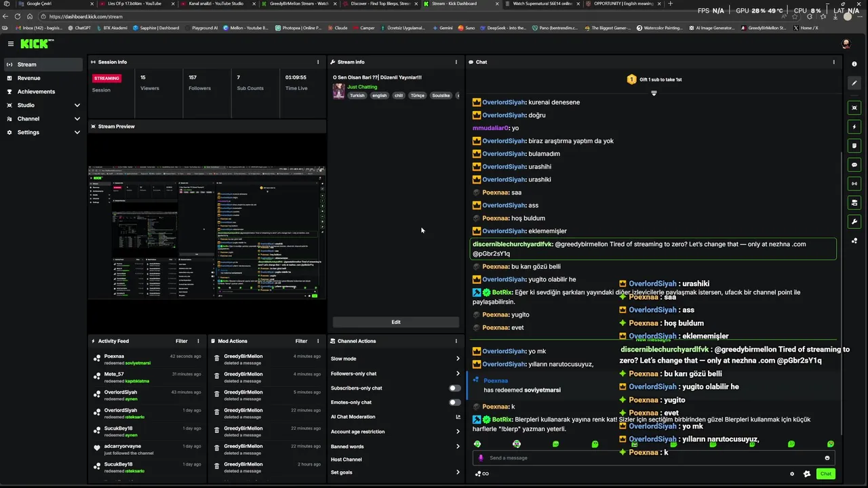Open Slow mode options arrow
Viewport: 868px width, 488px height.
coord(458,359)
